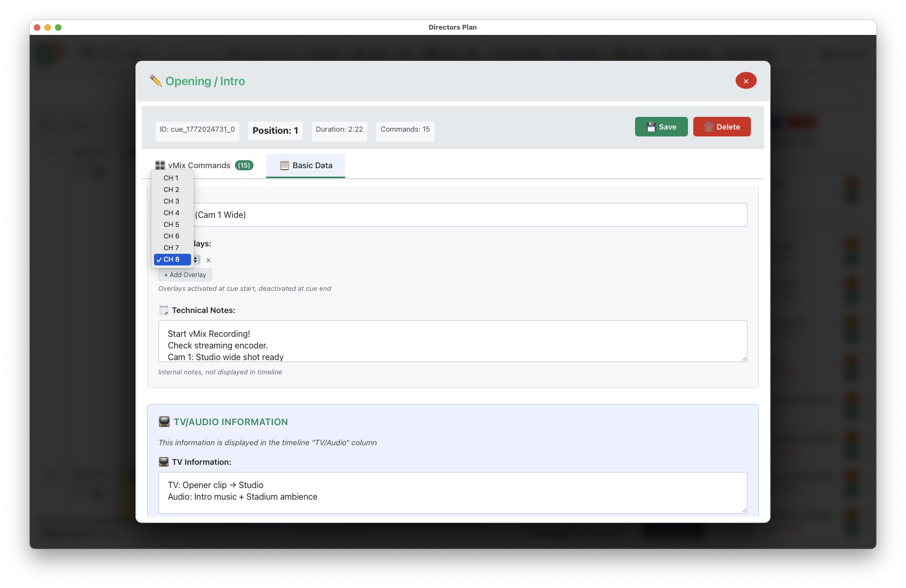Viewport: 906px width, 588px height.
Task: Click the Basic Data clipboard icon
Action: pyautogui.click(x=284, y=166)
